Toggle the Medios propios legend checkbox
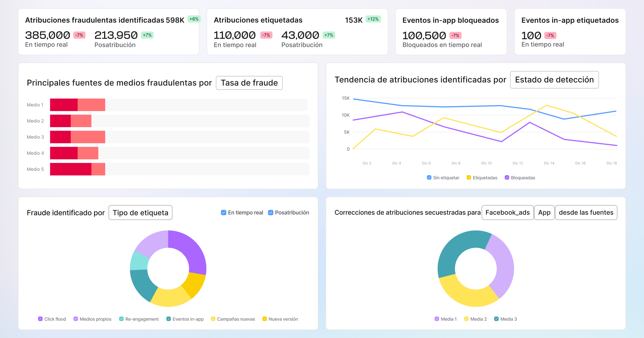Viewport: 644px width, 338px height. [76, 319]
